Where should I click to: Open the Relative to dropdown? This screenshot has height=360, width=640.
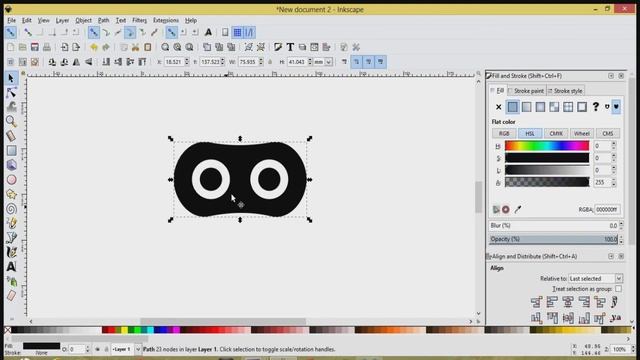point(596,278)
